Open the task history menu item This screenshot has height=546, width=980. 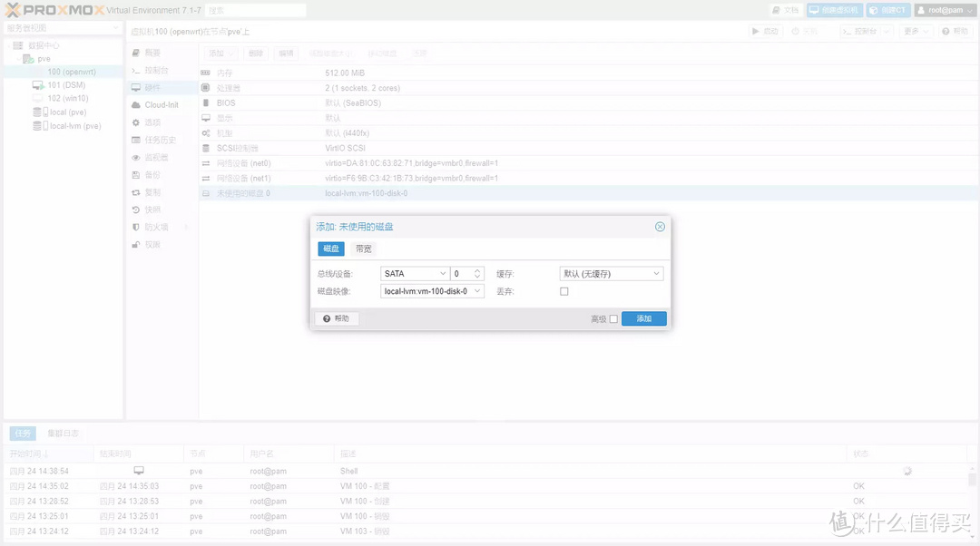(x=162, y=140)
